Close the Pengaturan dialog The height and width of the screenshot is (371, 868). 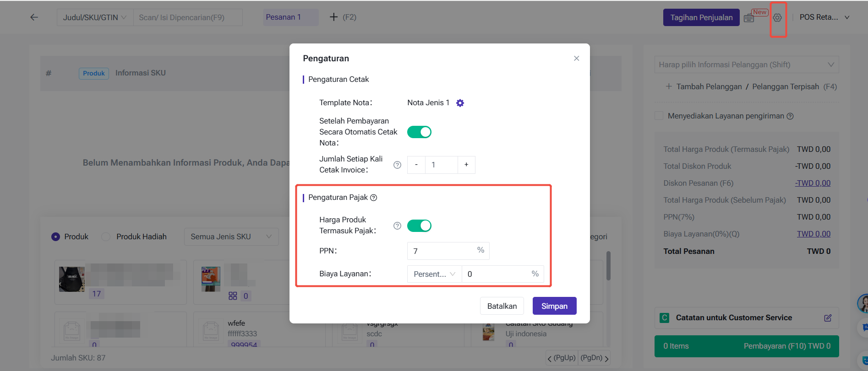click(x=576, y=59)
